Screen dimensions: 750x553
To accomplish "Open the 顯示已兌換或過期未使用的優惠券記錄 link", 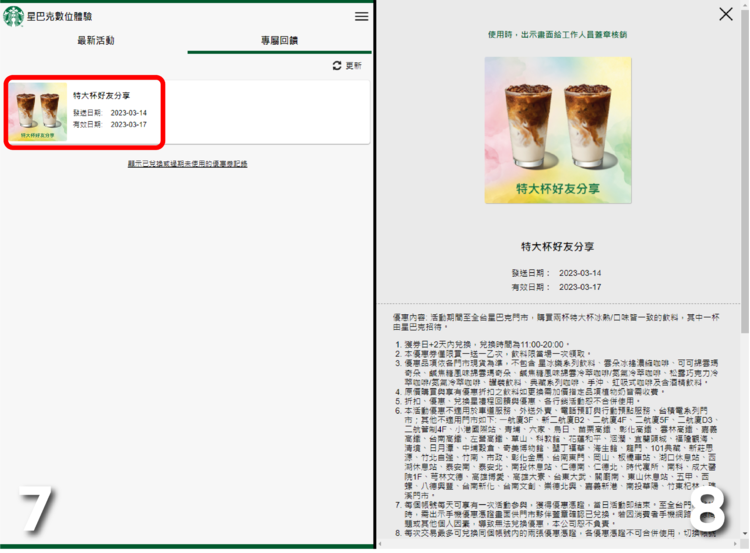I will coord(187,163).
